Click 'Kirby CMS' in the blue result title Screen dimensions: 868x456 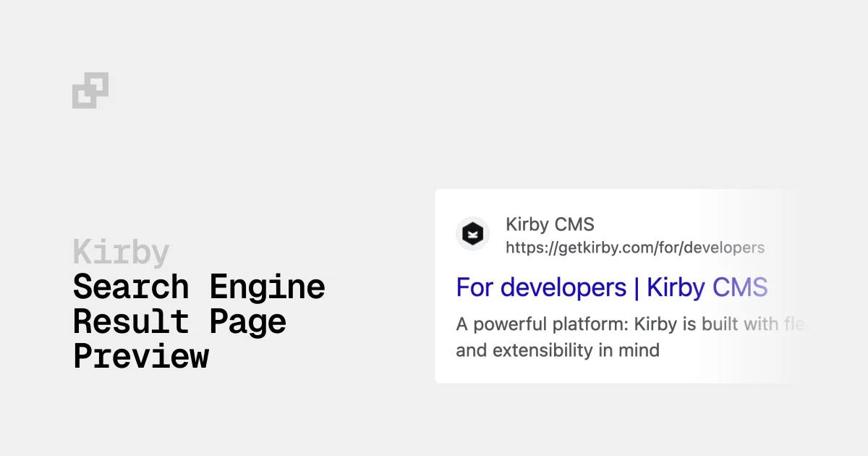point(707,287)
